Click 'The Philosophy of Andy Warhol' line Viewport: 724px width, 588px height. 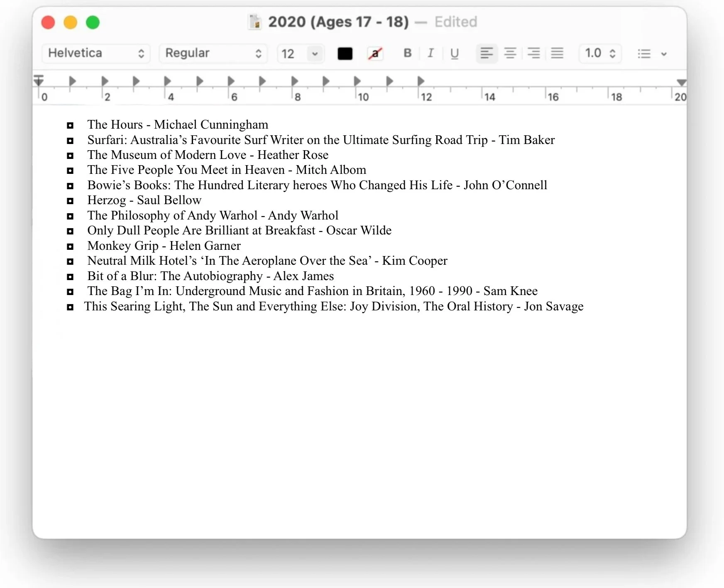point(213,215)
